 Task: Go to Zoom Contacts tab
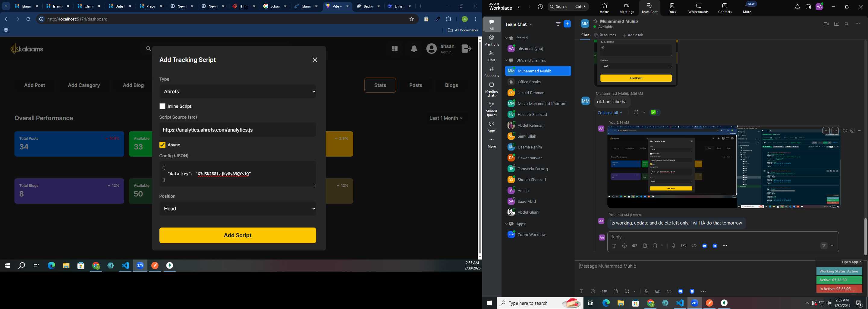[725, 8]
